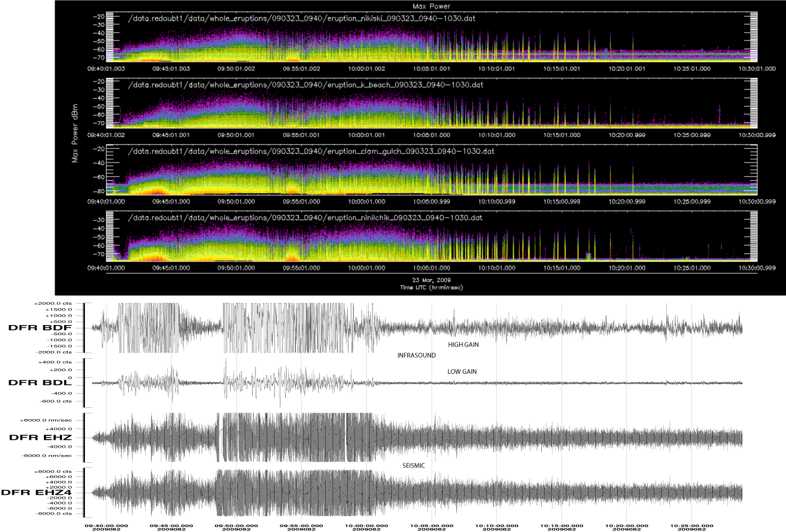Click the '10:00:00.000' tick on seismic time axis
The height and width of the screenshot is (532, 786).
(x=366, y=527)
